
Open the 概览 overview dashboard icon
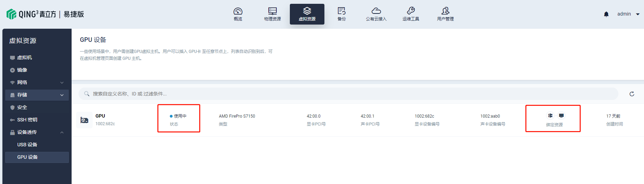(x=238, y=14)
